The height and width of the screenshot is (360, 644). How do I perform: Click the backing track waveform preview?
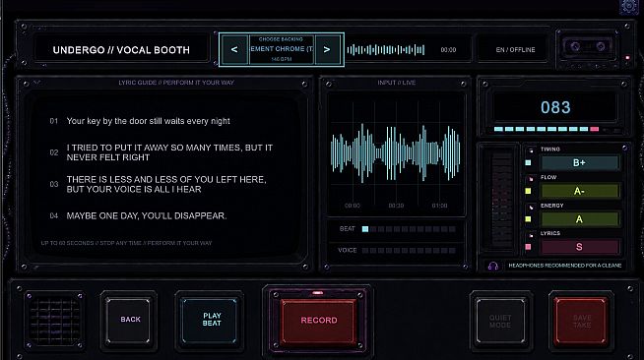(x=386, y=49)
